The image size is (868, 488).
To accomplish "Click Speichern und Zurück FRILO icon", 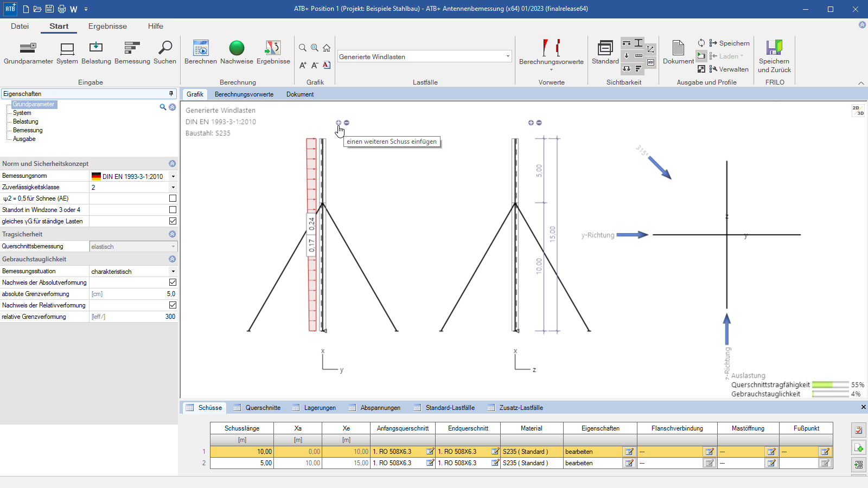I will [774, 48].
